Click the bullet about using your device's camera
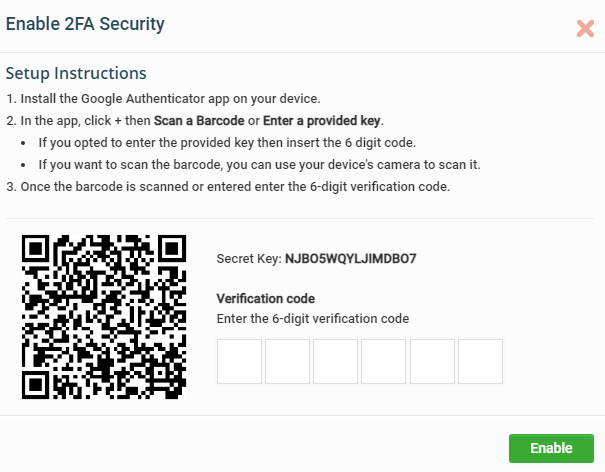The height and width of the screenshot is (472, 605). (x=259, y=165)
